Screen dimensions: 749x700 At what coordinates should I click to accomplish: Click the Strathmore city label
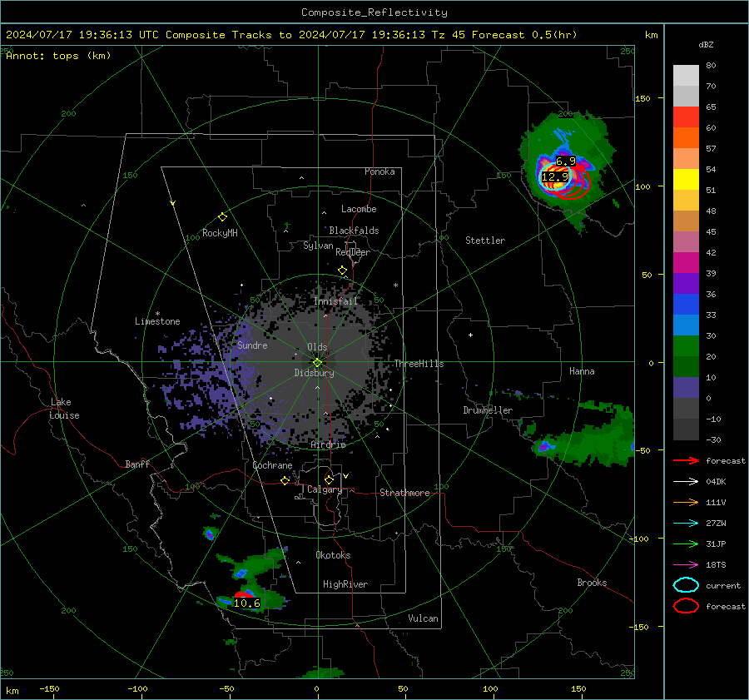[x=404, y=493]
